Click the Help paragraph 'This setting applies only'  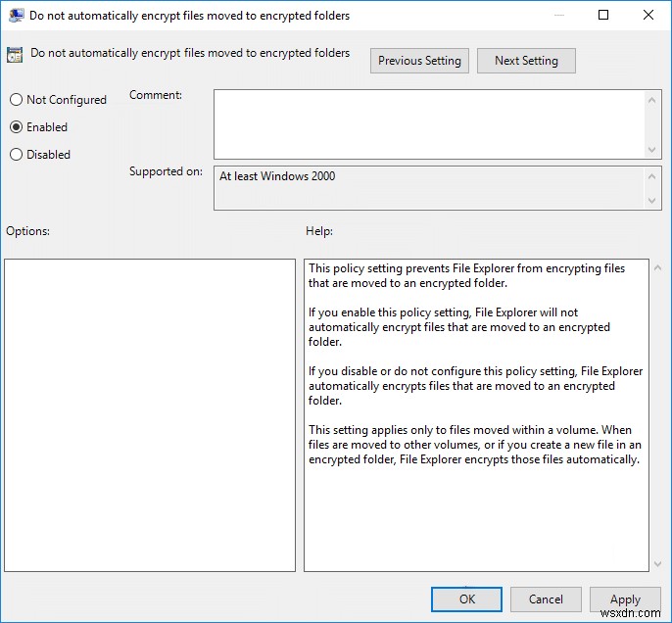[475, 445]
